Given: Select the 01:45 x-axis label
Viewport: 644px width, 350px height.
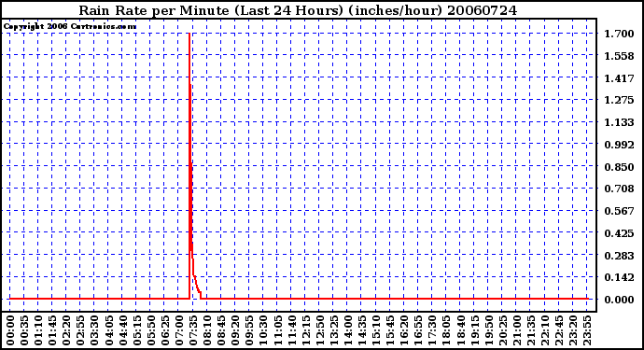Looking at the screenshot, I should pyautogui.click(x=52, y=331).
